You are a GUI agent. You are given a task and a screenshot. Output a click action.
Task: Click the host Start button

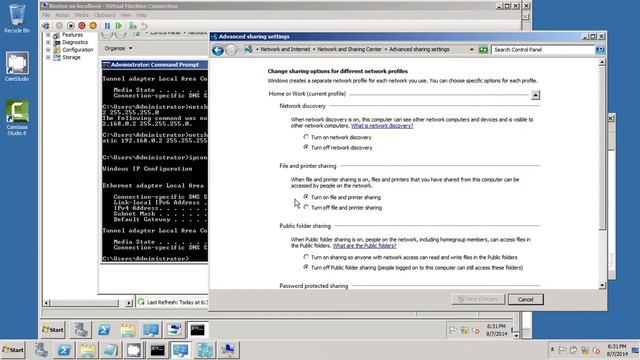coord(13,350)
